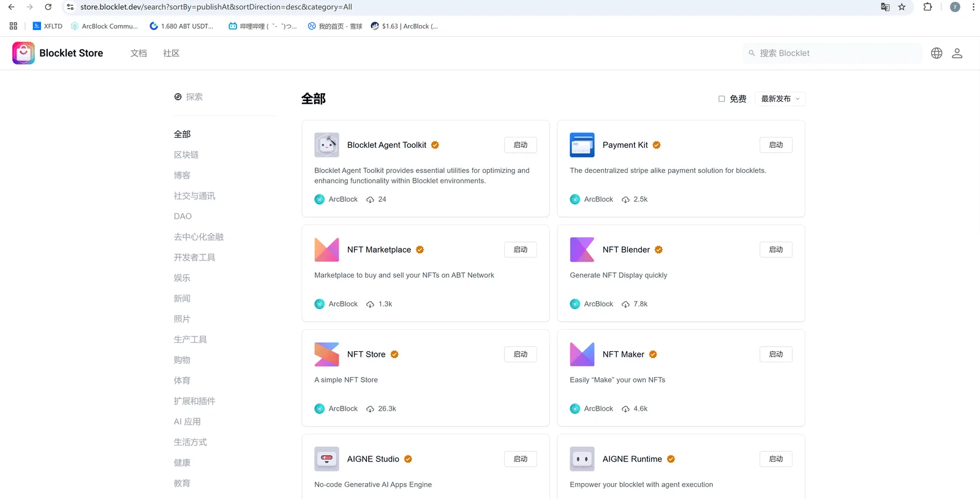The height and width of the screenshot is (499, 980).
Task: Open the Chrome profile avatar
Action: pyautogui.click(x=955, y=7)
